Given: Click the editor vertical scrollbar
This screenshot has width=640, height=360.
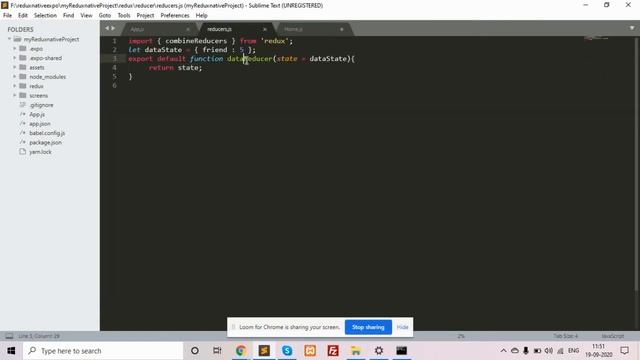Looking at the screenshot, I should (636, 163).
